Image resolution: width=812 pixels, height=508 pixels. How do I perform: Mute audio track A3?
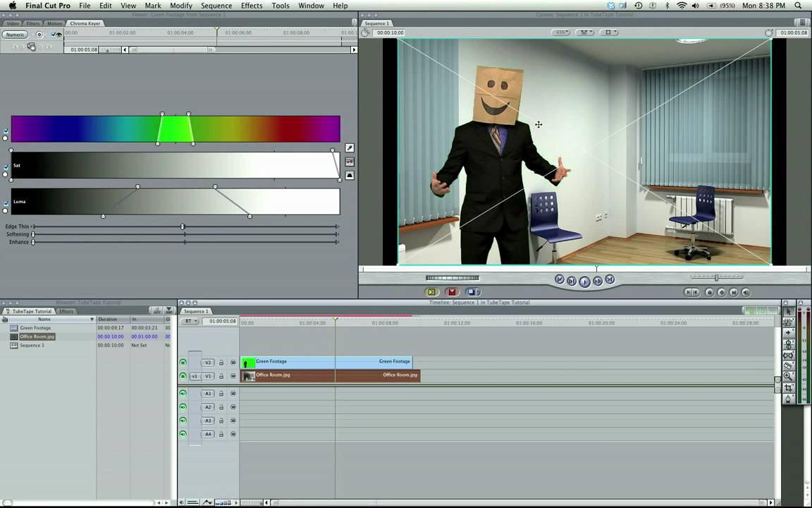pyautogui.click(x=183, y=421)
